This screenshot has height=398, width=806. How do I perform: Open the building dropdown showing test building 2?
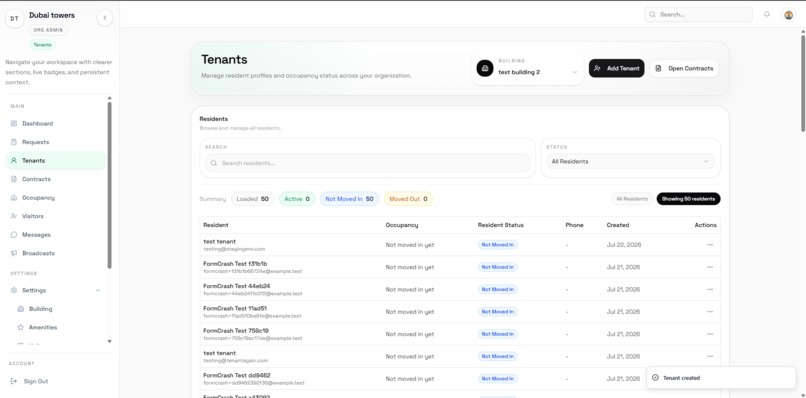click(x=528, y=68)
